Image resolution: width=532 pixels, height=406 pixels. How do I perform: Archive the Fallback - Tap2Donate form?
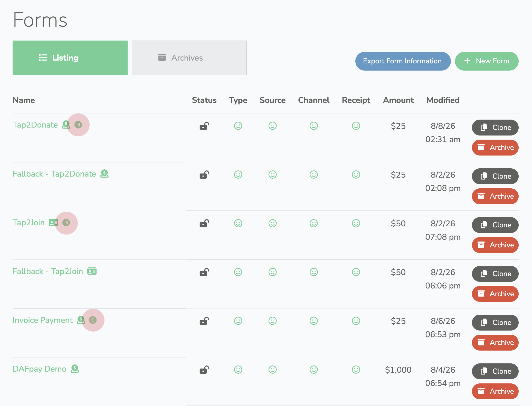(x=495, y=196)
